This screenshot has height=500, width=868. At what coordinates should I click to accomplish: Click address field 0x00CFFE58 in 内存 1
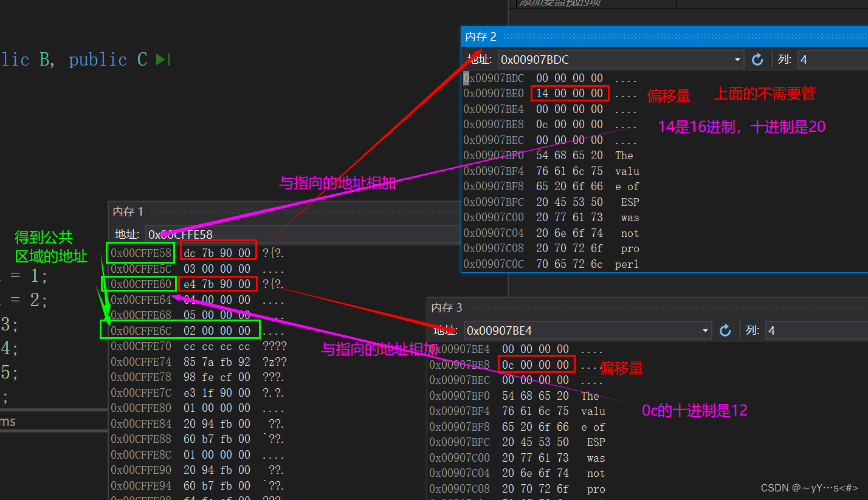[x=304, y=234]
